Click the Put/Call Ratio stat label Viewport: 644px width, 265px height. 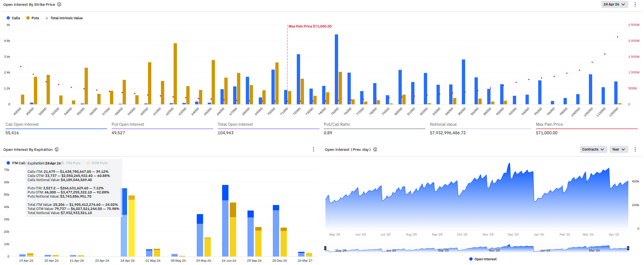pyautogui.click(x=337, y=124)
